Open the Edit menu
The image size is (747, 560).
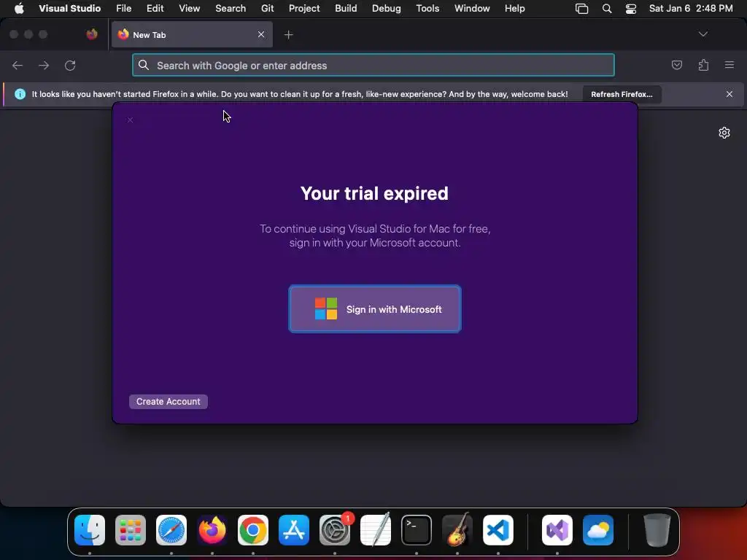point(155,9)
